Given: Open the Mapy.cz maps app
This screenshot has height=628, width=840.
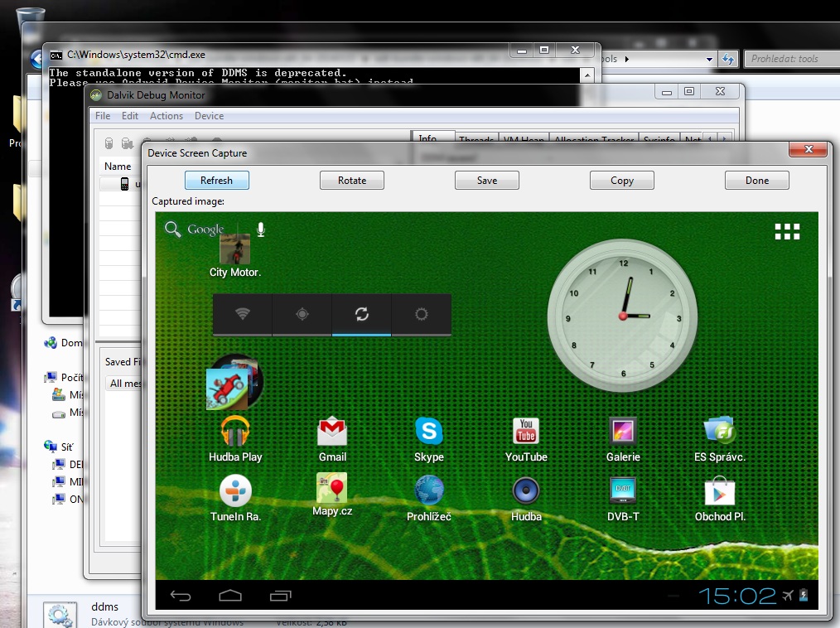Looking at the screenshot, I should click(332, 494).
